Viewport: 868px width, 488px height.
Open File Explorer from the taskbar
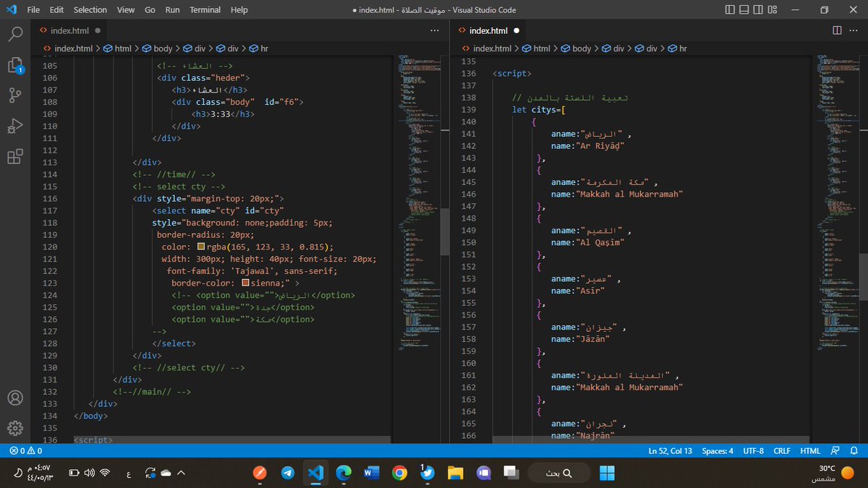point(455,473)
